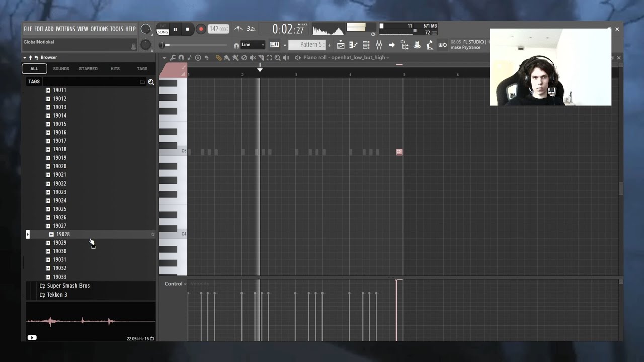Click the Browser back/refresh arrow icon

pyautogui.click(x=36, y=57)
